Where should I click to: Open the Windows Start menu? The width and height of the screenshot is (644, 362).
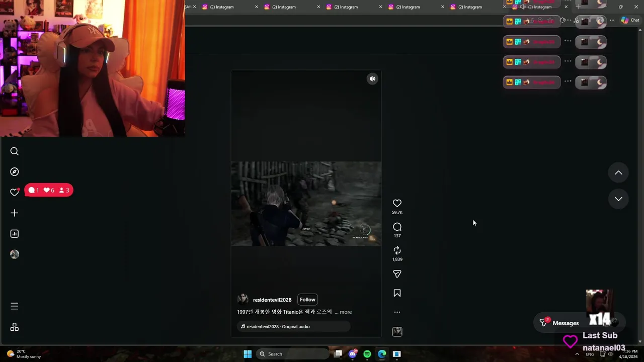(x=248, y=354)
